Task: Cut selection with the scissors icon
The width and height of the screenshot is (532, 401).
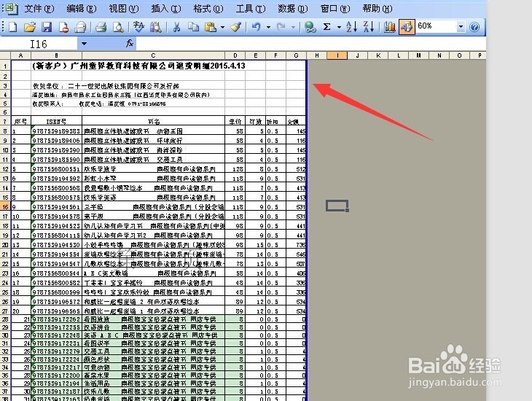Action: [176, 27]
